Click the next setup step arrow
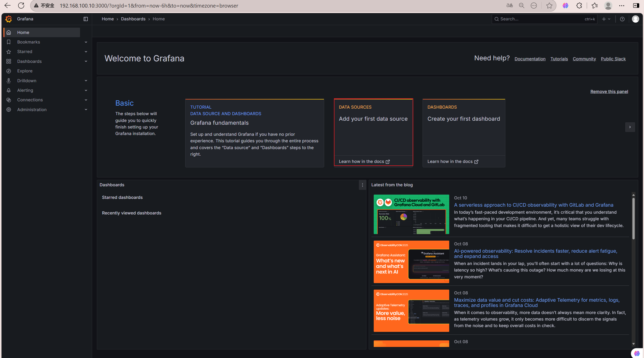Screen dimensions: 644x358 (630, 127)
